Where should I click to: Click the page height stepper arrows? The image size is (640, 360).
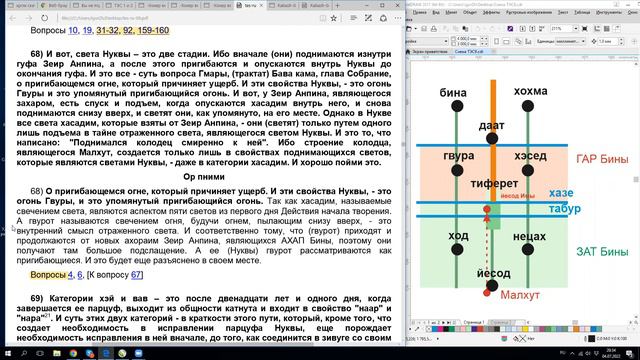tap(484, 44)
